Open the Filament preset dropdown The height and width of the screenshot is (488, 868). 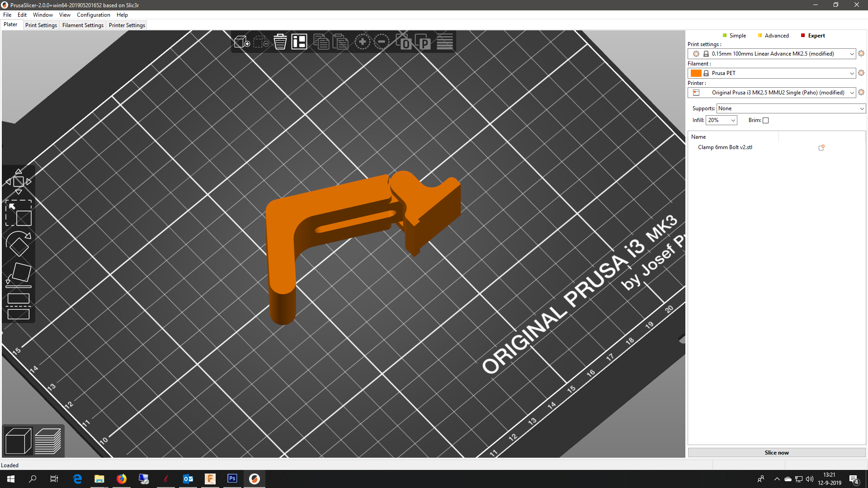tap(772, 73)
